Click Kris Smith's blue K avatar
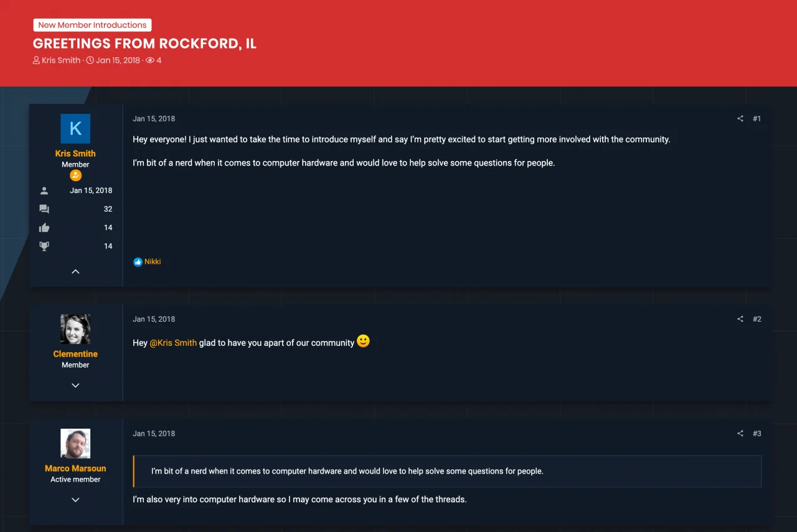Screen dimensions: 797x532 pyautogui.click(x=75, y=129)
